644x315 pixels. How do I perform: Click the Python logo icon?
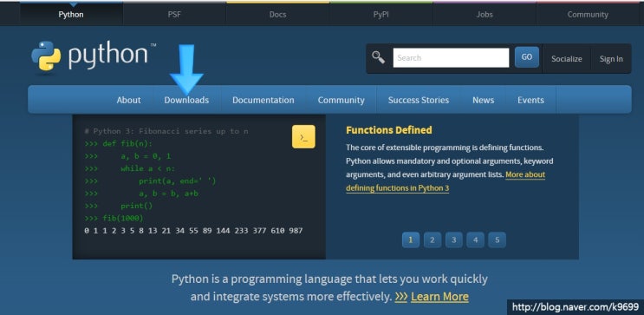click(46, 56)
